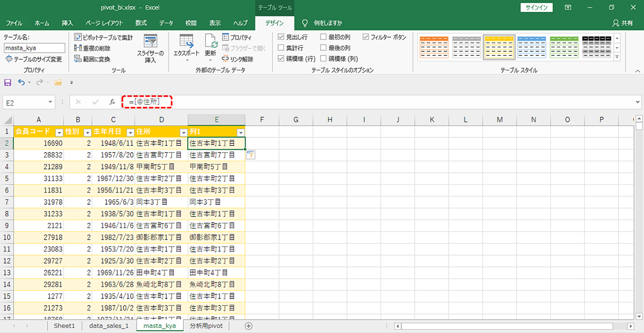Select column F header
The width and height of the screenshot is (644, 333).
[x=262, y=120]
